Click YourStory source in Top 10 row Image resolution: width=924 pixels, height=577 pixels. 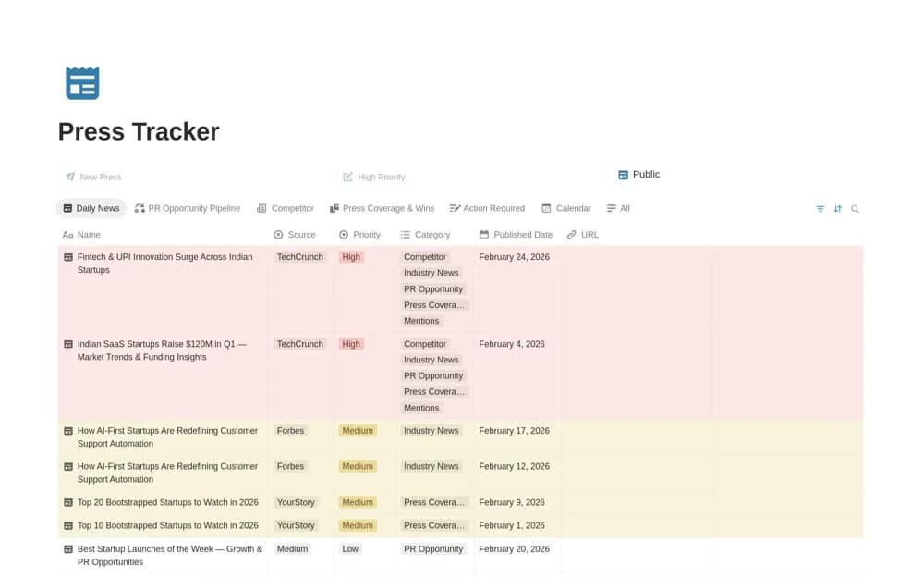click(296, 525)
